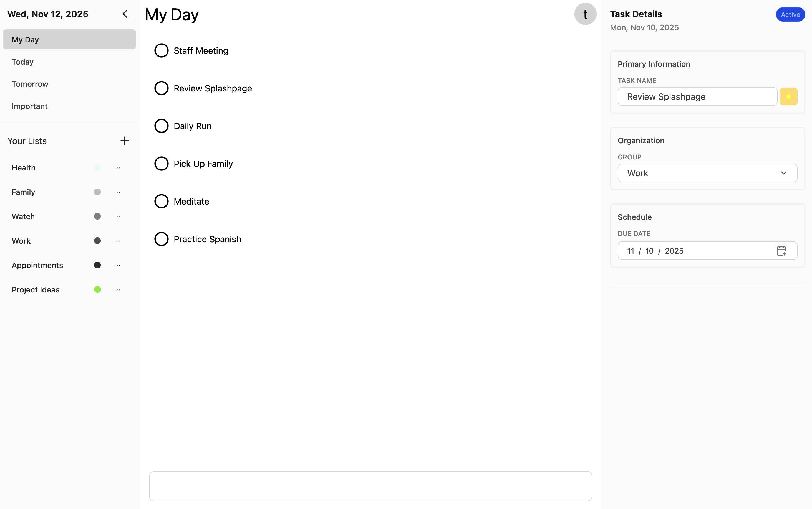The height and width of the screenshot is (509, 812).
Task: Open the user avatar labeled t
Action: [585, 14]
